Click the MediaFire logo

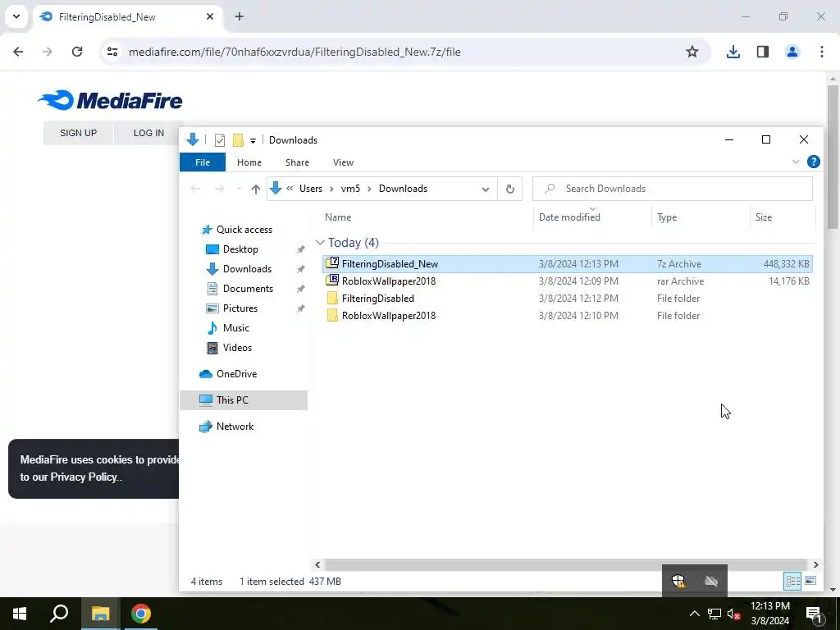pyautogui.click(x=110, y=100)
